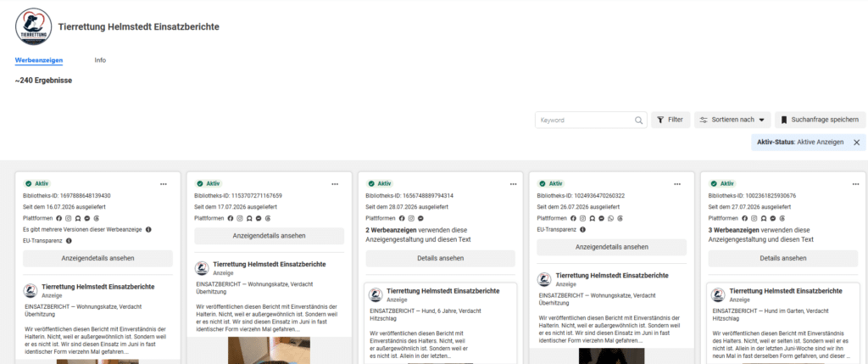Click 'Anzeigendetails ansehen' on ad 1697888648139430
Viewport: 868px width, 364px height.
point(98,258)
